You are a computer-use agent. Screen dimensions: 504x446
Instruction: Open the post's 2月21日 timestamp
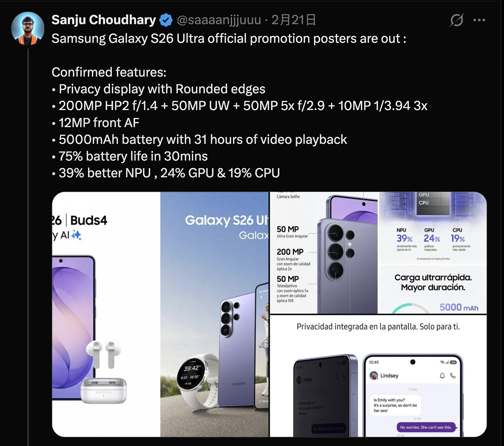(293, 20)
